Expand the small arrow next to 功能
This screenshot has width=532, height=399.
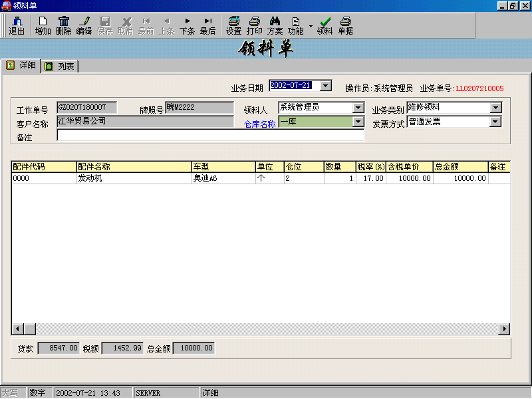(x=311, y=26)
